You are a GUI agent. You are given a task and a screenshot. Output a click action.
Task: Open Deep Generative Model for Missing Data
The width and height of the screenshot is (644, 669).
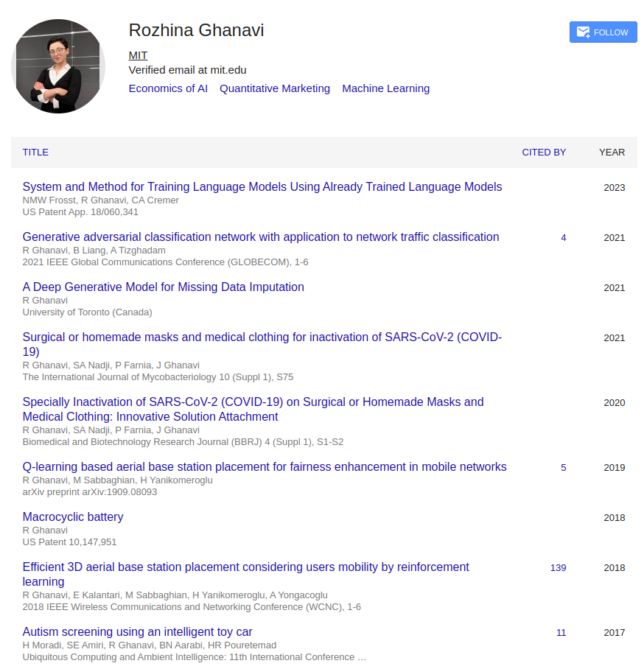pyautogui.click(x=163, y=287)
